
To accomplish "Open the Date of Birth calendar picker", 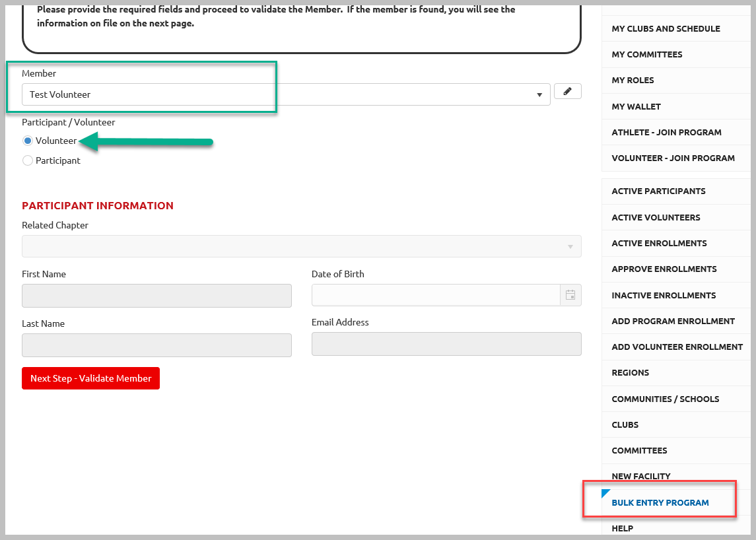I will coord(570,295).
